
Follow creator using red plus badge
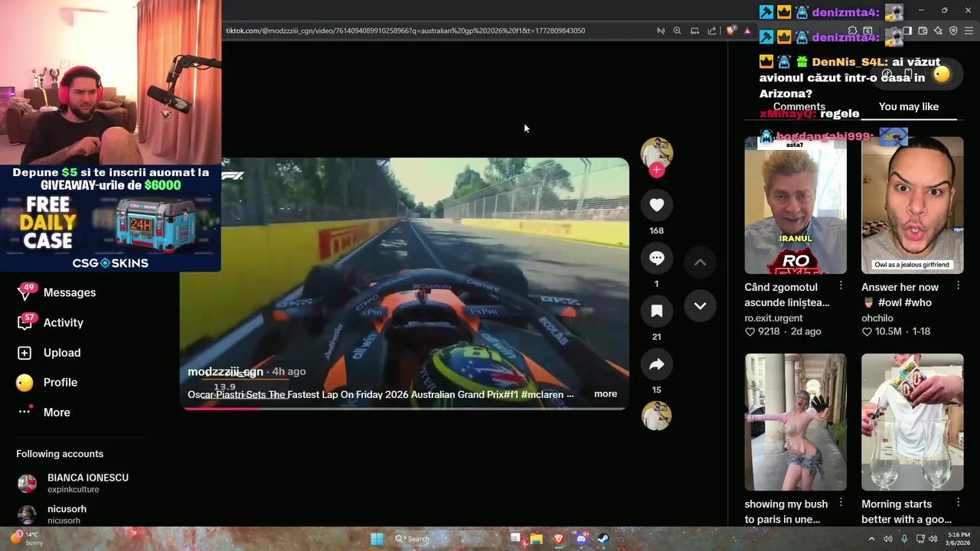coord(656,170)
